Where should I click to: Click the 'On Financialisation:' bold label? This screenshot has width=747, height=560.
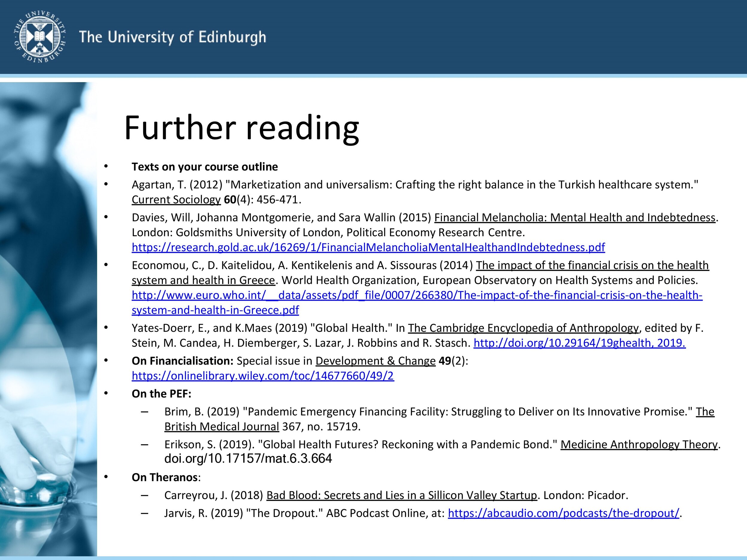(x=183, y=361)
